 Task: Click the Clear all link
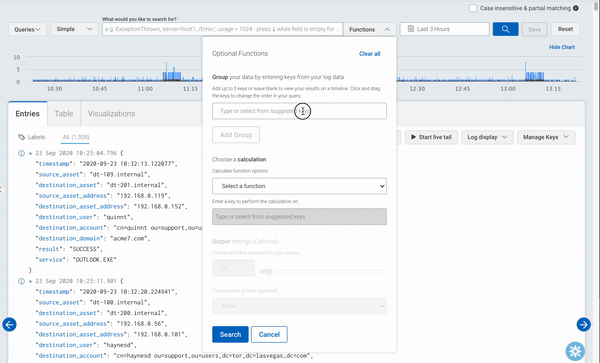[370, 54]
